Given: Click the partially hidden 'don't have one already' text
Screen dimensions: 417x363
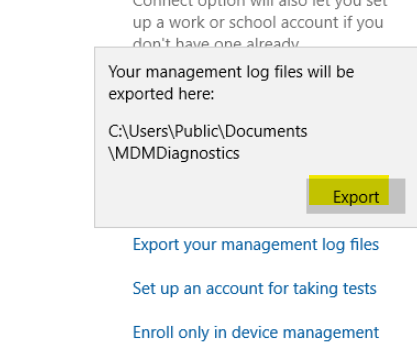Looking at the screenshot, I should [x=216, y=43].
